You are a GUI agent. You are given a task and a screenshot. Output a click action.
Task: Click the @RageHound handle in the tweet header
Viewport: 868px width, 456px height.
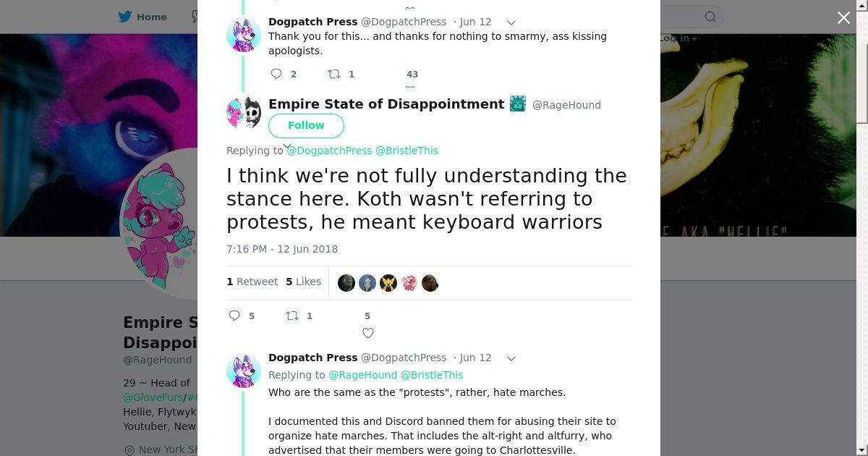tap(566, 105)
